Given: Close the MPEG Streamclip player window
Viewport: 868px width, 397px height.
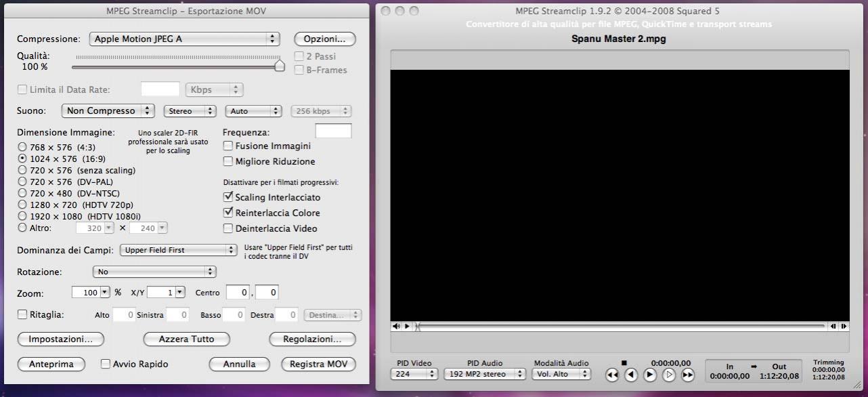Looking at the screenshot, I should click(x=387, y=11).
